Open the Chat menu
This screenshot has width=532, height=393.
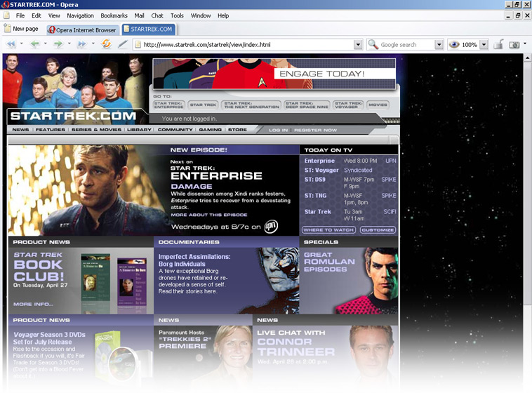click(x=157, y=15)
